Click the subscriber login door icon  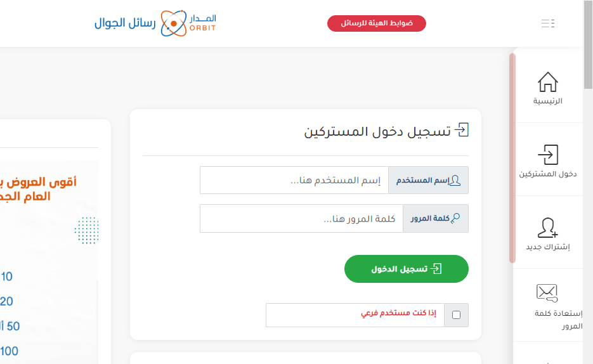click(x=547, y=155)
